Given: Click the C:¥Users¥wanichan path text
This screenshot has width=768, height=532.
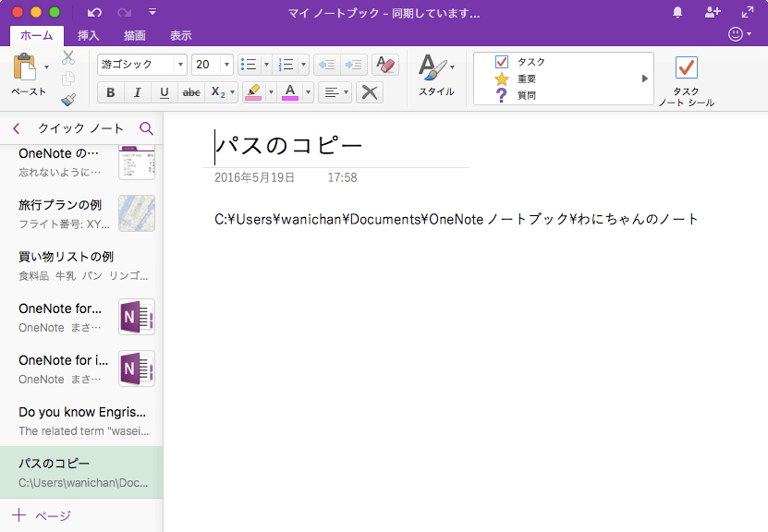Looking at the screenshot, I should (456, 219).
